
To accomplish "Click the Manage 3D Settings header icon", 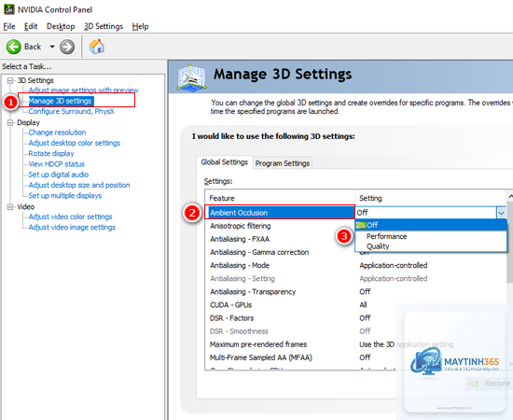I will click(191, 77).
